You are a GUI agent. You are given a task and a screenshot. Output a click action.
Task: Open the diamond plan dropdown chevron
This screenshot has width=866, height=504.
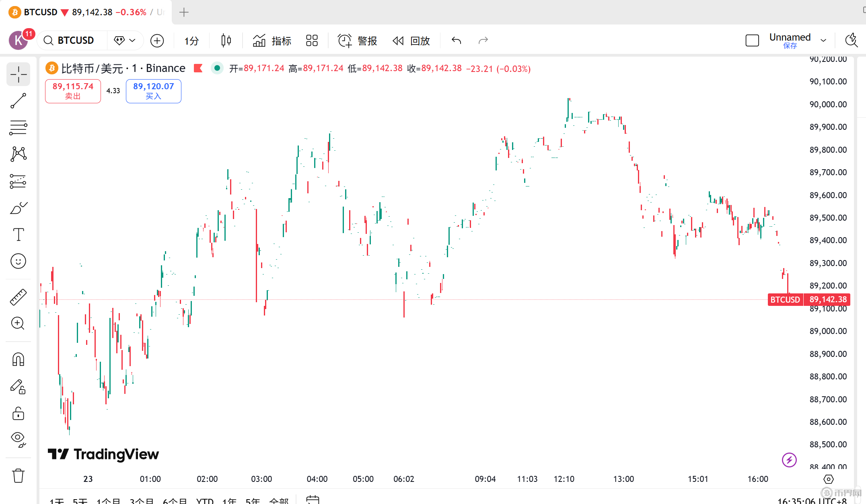(132, 41)
